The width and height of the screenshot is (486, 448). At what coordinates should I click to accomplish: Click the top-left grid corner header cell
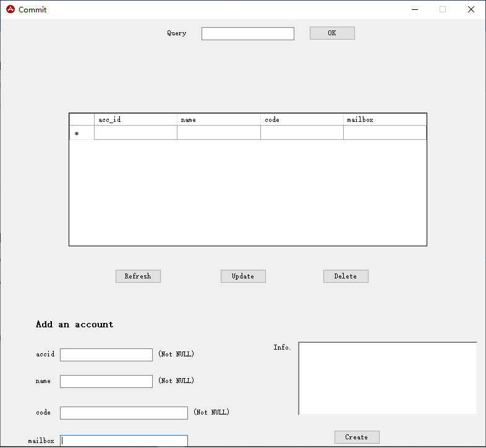tap(82, 120)
